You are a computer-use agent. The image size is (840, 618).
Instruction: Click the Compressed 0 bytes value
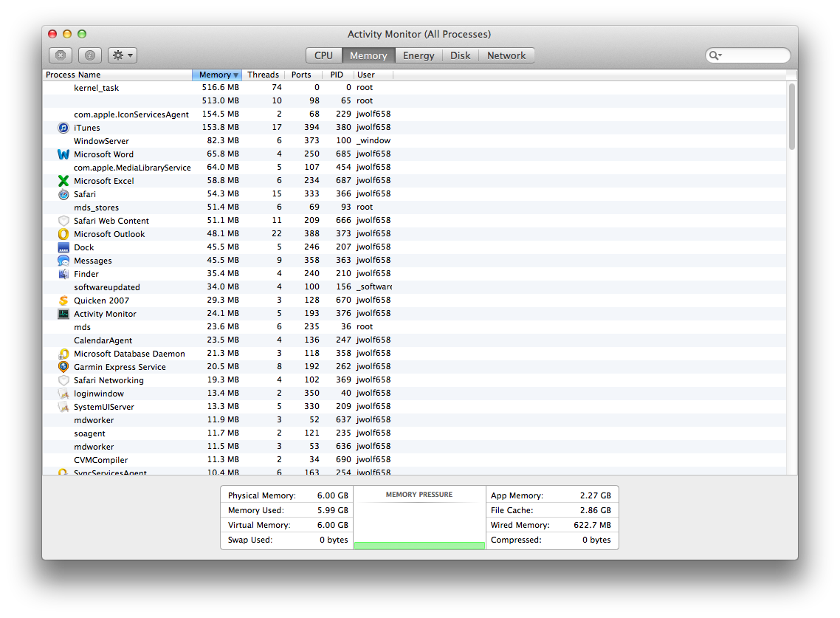point(596,540)
